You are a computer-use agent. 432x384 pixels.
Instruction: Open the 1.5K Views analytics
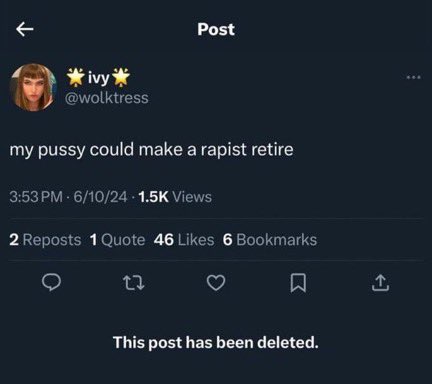click(175, 197)
